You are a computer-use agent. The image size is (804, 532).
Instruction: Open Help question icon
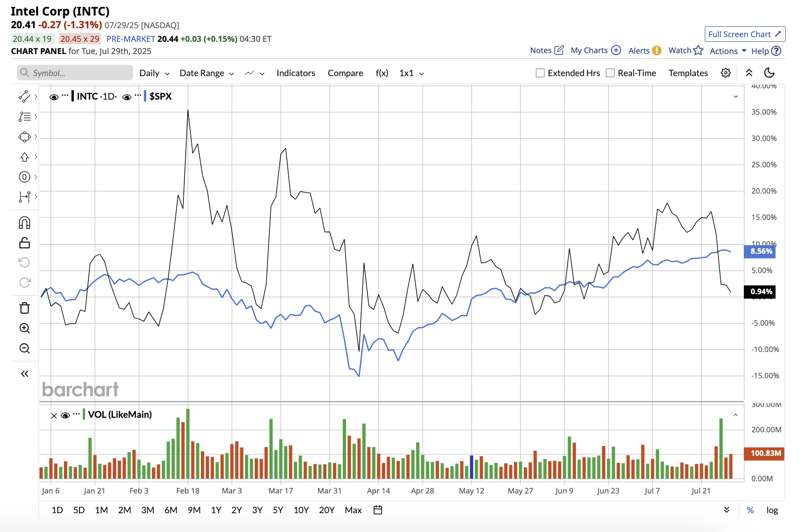[x=777, y=51]
